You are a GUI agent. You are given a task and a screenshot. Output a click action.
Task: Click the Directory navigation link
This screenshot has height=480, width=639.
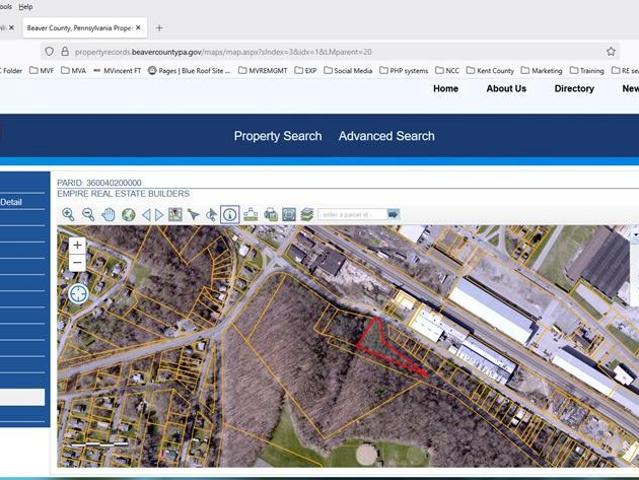pyautogui.click(x=574, y=89)
